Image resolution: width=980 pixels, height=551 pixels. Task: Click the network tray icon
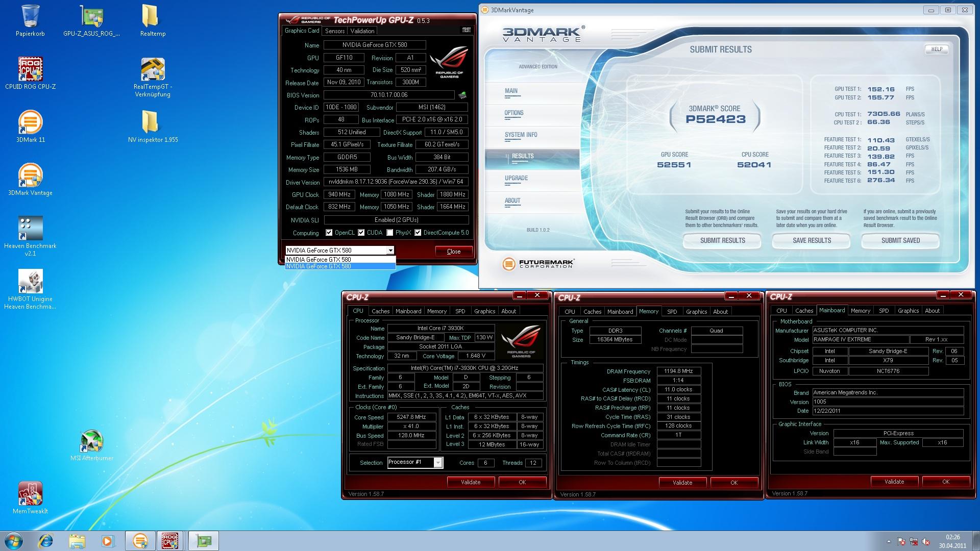tap(914, 541)
